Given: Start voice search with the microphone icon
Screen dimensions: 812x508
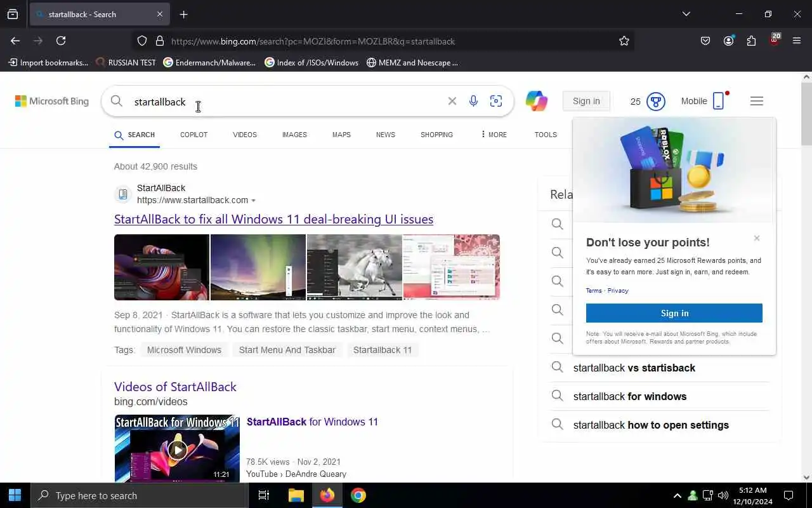Looking at the screenshot, I should coord(473,101).
